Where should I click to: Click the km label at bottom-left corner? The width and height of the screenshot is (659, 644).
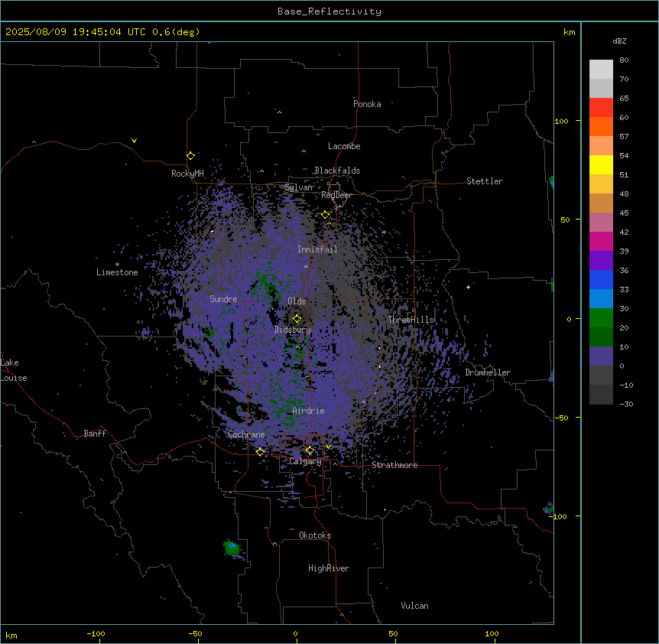pos(11,635)
